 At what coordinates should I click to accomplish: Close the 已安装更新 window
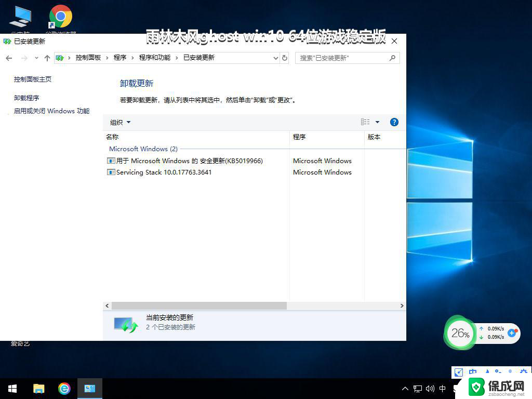394,41
